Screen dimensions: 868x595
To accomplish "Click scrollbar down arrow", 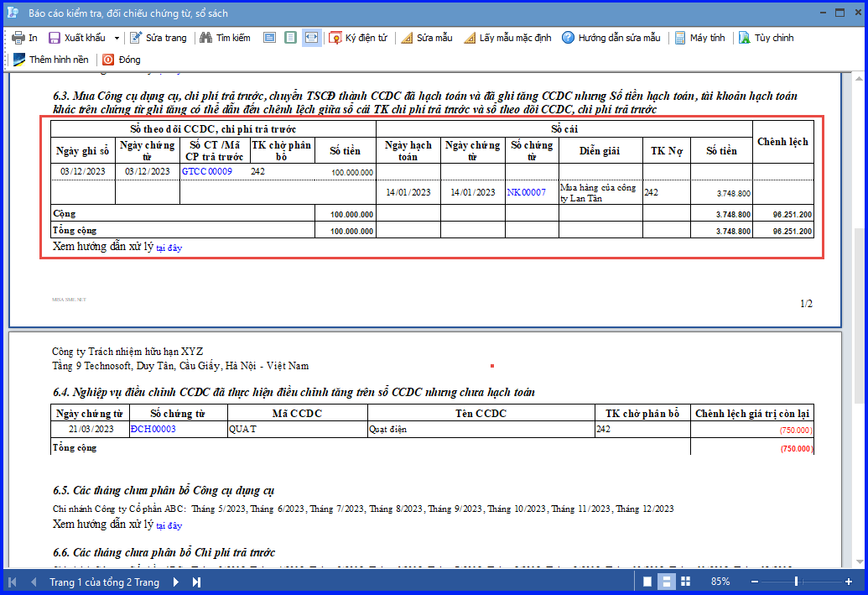I will pyautogui.click(x=859, y=561).
